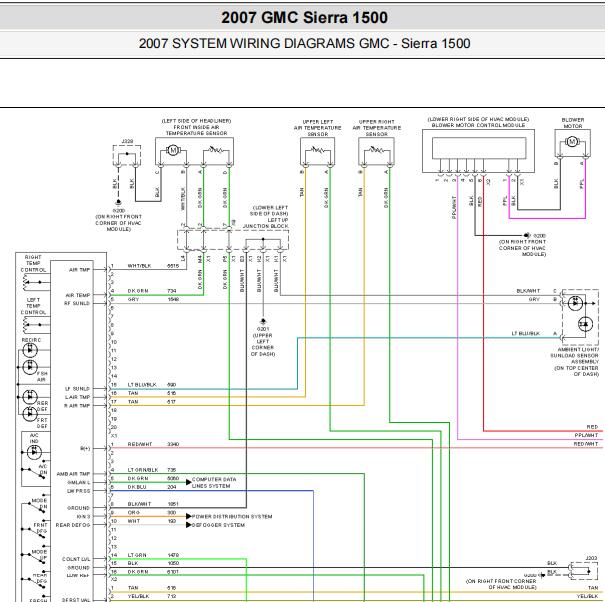
Task: Click the 'BLK/WHT 1851' wire label
Action: pyautogui.click(x=153, y=504)
